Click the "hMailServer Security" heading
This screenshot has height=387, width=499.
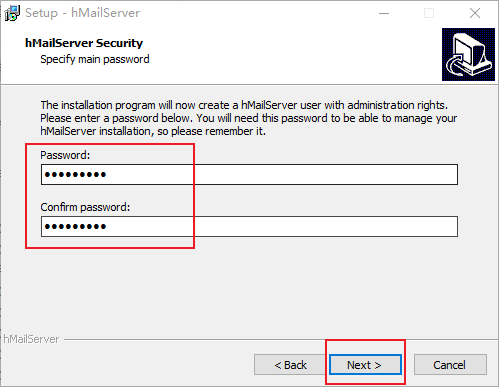[84, 43]
